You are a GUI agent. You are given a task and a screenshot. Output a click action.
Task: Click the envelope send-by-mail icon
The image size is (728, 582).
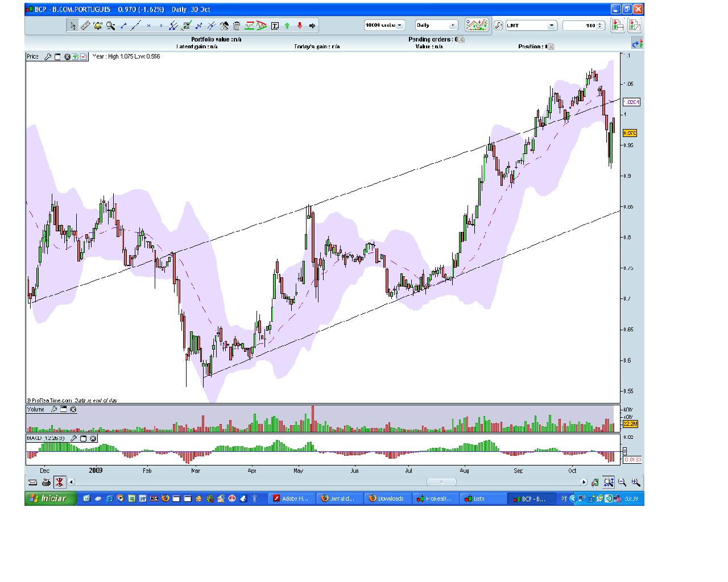[x=32, y=483]
